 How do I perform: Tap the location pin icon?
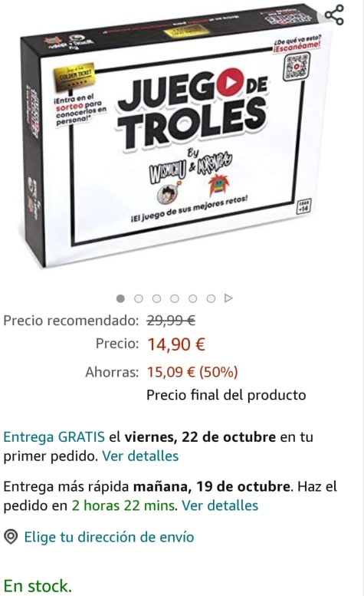11,537
